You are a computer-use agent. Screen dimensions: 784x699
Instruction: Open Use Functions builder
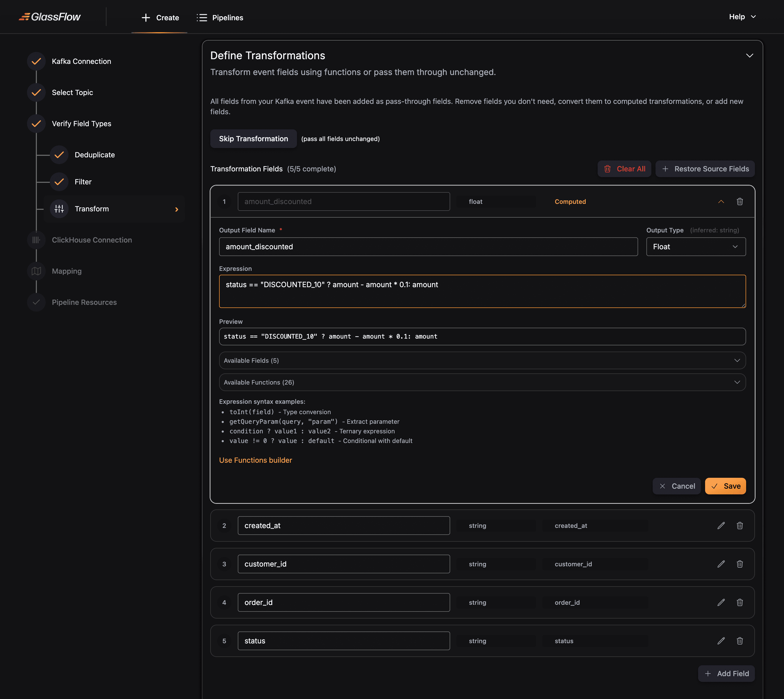[255, 460]
